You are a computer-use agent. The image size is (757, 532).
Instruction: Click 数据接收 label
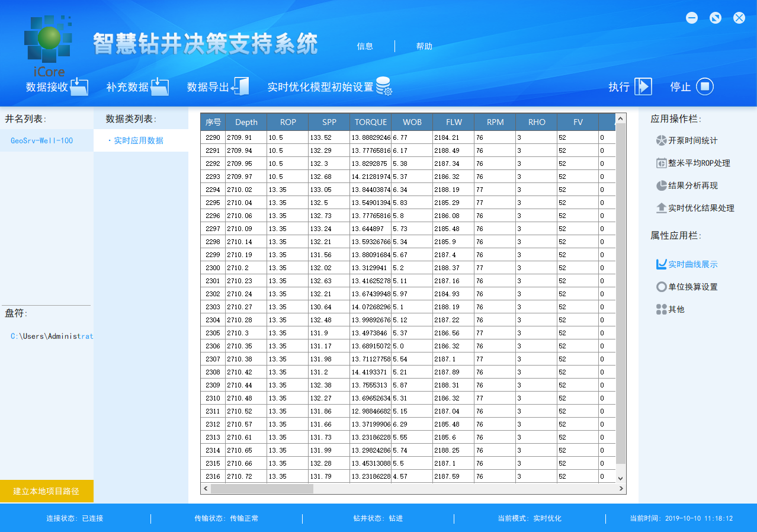(47, 87)
